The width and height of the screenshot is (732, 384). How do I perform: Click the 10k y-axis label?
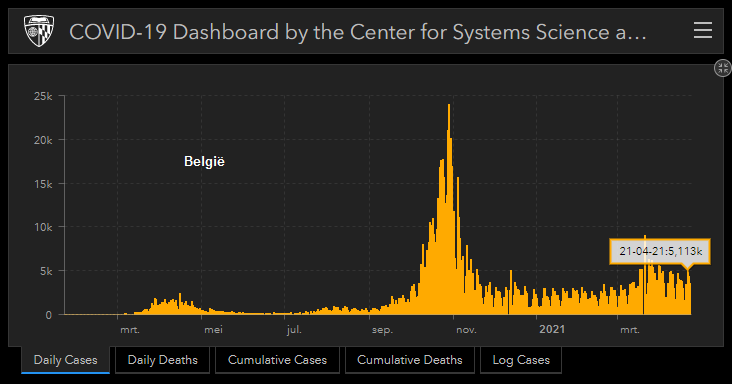43,227
